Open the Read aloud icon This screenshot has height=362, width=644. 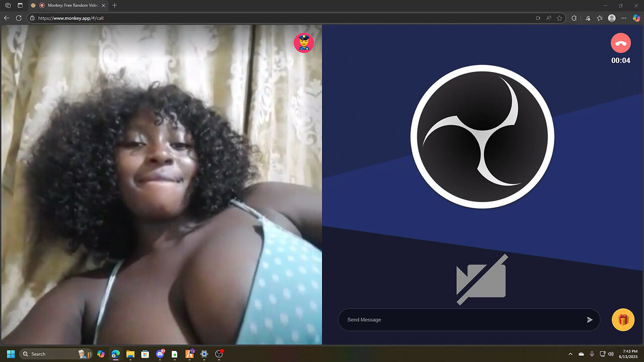[x=548, y=18]
